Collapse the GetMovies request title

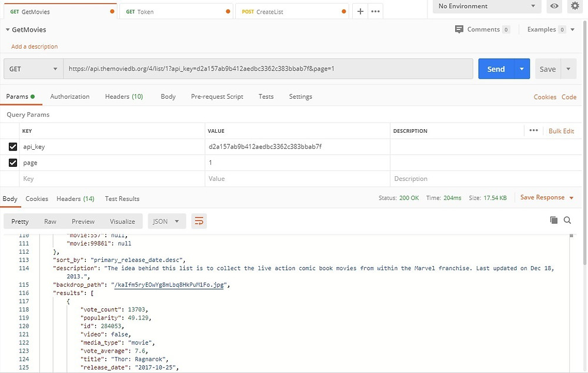coord(8,29)
